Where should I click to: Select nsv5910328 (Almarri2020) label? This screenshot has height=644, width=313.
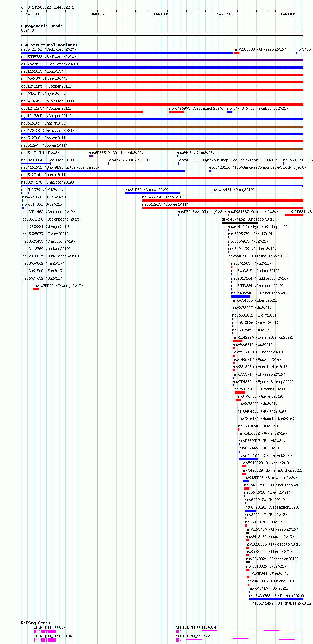(x=267, y=463)
